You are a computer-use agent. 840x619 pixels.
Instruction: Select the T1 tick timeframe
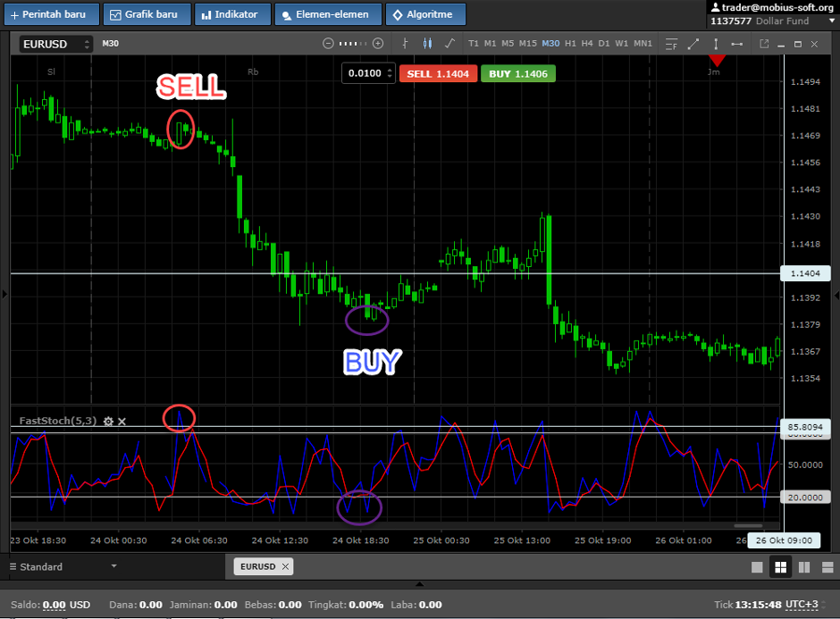tap(474, 44)
